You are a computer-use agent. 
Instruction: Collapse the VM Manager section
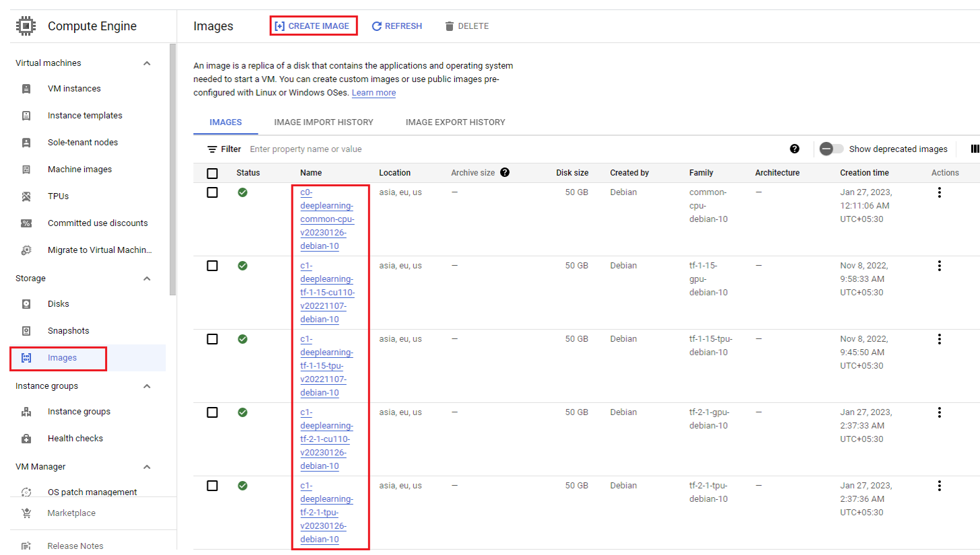[147, 467]
